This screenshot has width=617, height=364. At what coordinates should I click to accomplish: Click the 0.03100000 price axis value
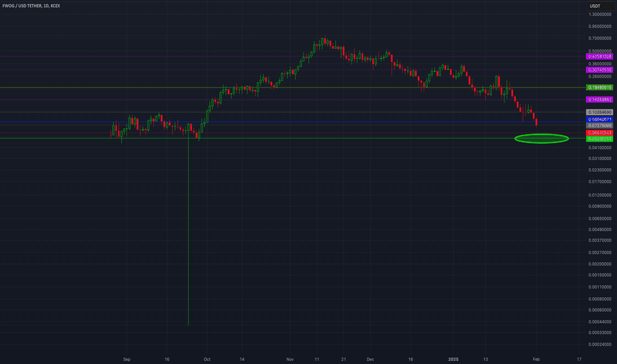[x=600, y=159]
